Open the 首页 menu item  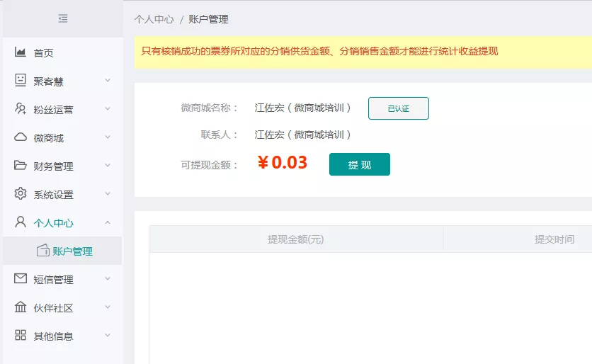click(44, 53)
